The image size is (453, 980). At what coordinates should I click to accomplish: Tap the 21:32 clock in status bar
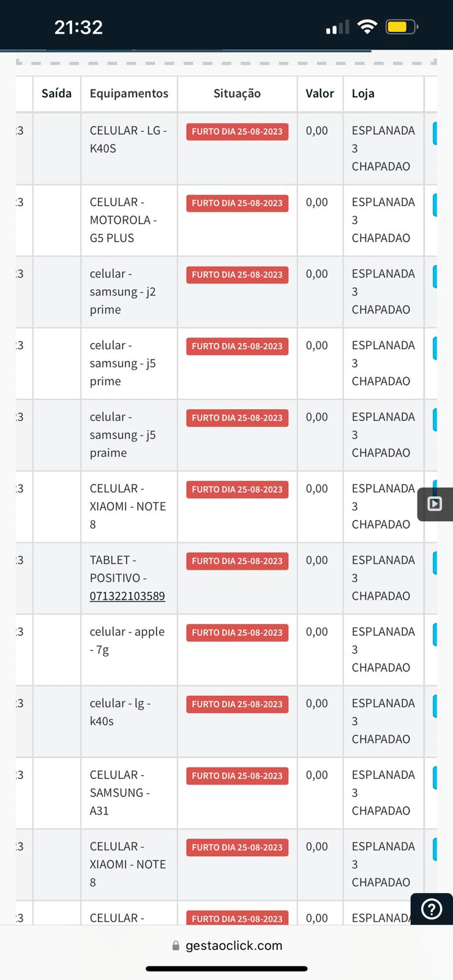78,27
